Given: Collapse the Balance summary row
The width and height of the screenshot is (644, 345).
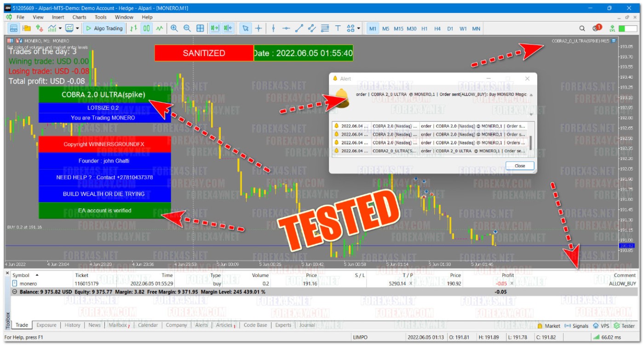Looking at the screenshot, I should (15, 292).
